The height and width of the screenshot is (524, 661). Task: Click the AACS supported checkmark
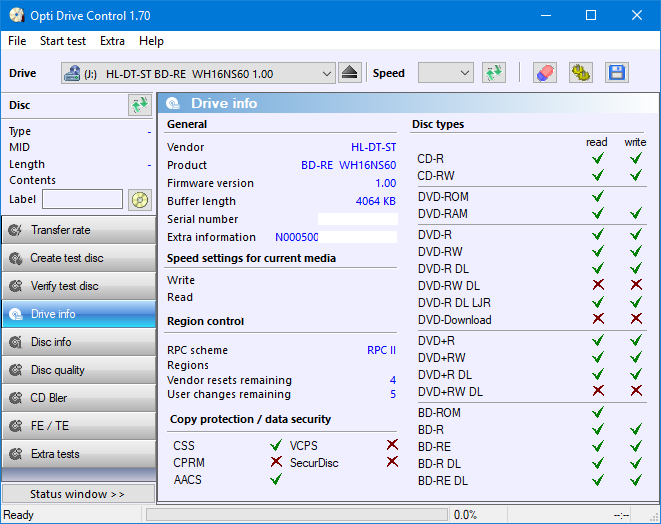[276, 479]
